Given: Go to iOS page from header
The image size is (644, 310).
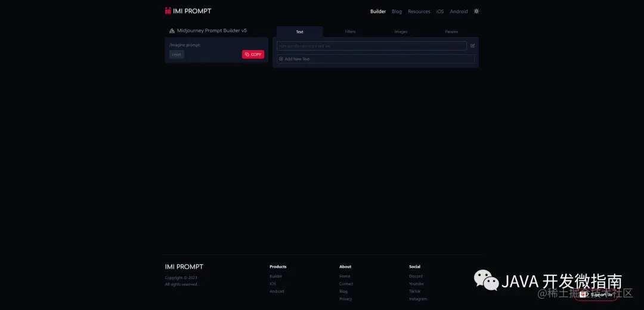Looking at the screenshot, I should [440, 11].
